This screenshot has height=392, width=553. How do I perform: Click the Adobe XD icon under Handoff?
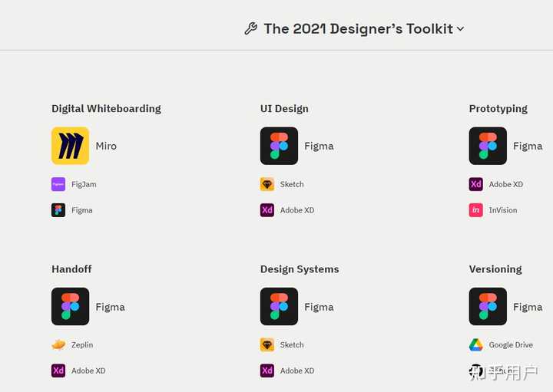[58, 371]
